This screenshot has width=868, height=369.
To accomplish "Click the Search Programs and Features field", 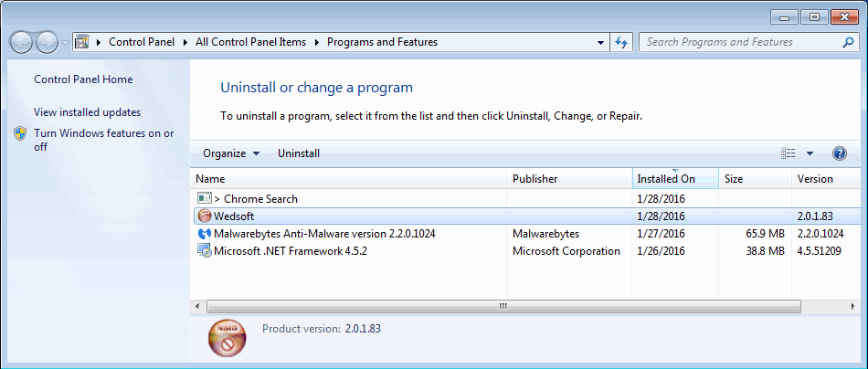I will (739, 42).
